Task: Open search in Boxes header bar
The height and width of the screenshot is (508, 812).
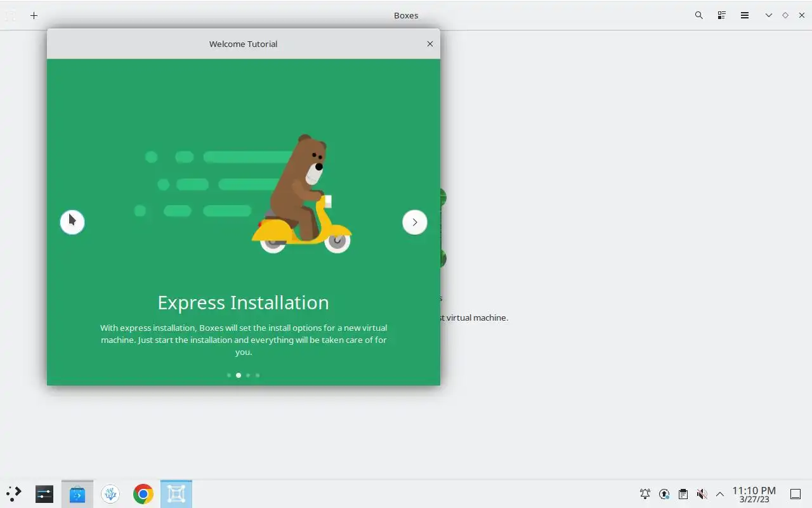Action: pos(698,15)
